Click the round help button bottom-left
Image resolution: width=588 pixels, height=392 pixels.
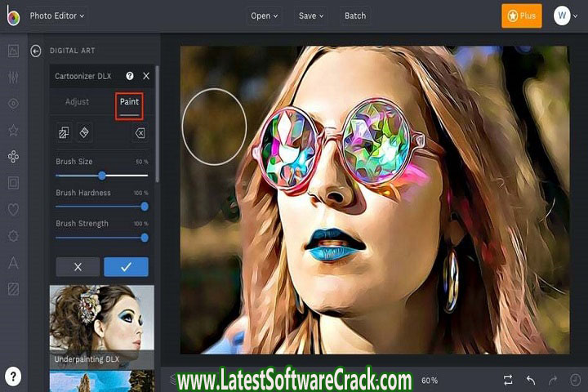click(x=13, y=376)
